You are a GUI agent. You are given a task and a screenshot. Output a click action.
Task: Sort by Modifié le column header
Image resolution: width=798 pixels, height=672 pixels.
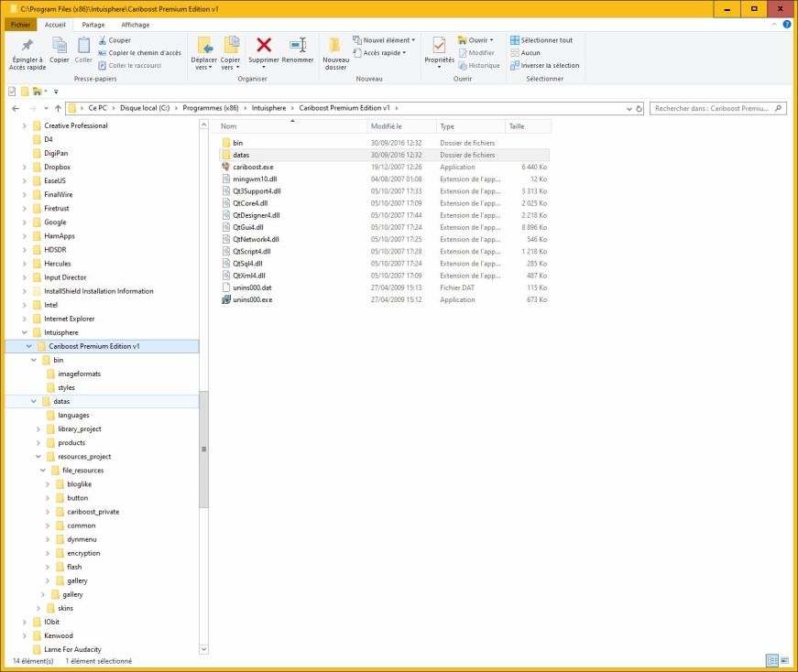pos(401,126)
